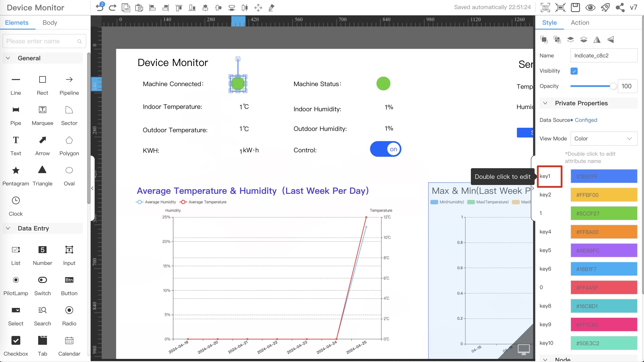Image resolution: width=644 pixels, height=362 pixels.
Task: Switch to the Body tab
Action: (50, 23)
